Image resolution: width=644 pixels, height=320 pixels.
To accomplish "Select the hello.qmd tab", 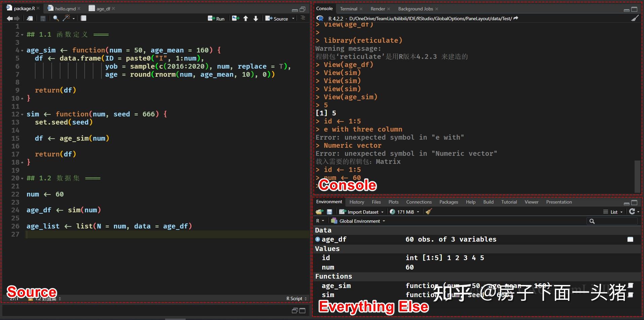I will (65, 9).
